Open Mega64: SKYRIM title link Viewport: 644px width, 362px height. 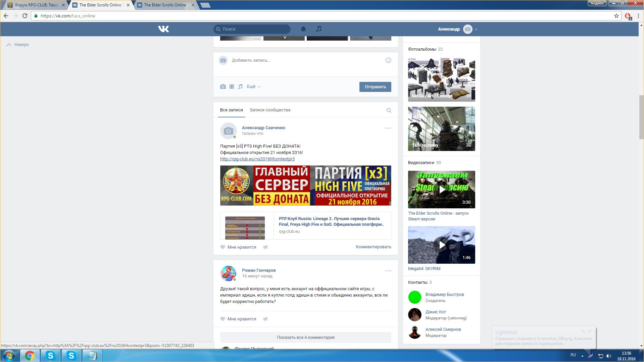tap(424, 269)
